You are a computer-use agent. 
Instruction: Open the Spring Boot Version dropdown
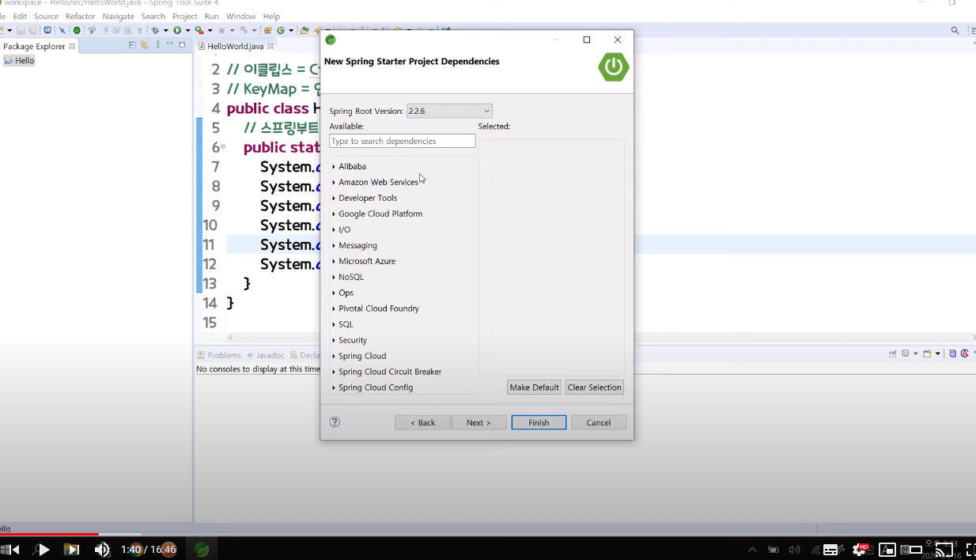[449, 111]
